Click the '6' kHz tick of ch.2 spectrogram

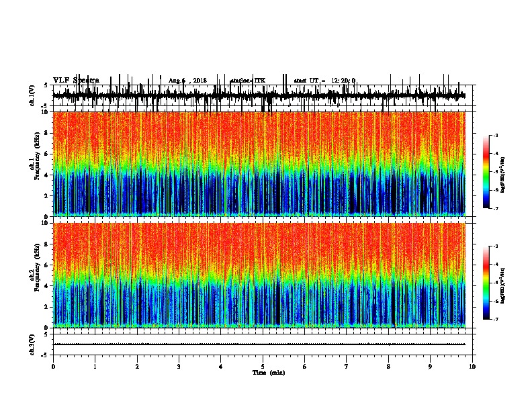pyautogui.click(x=47, y=265)
